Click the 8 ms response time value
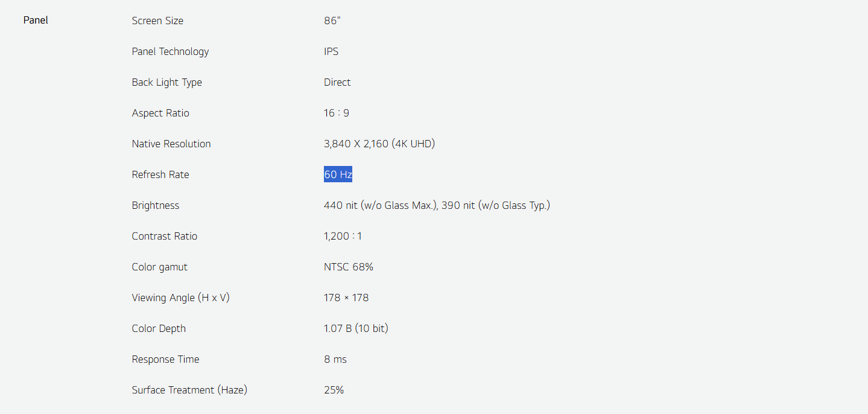 tap(335, 359)
